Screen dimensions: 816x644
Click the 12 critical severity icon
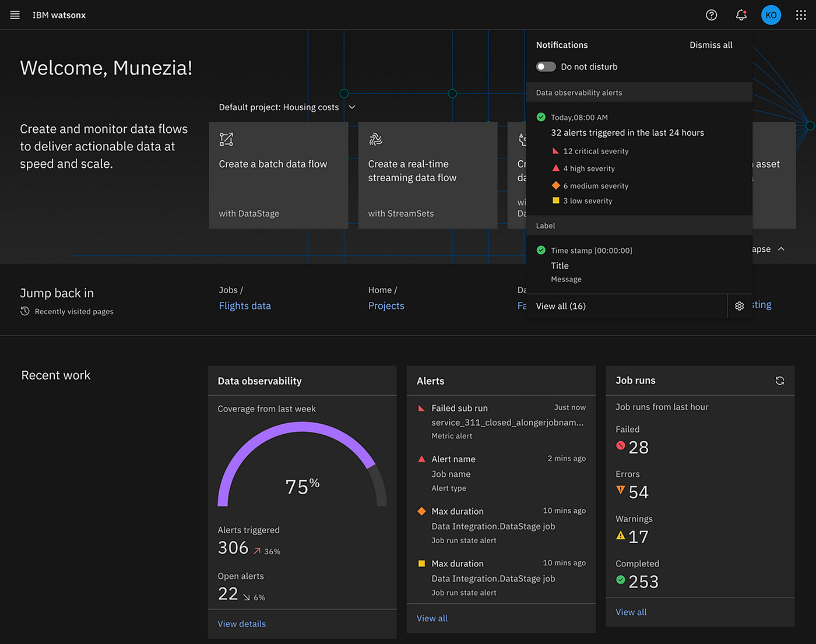coord(555,151)
